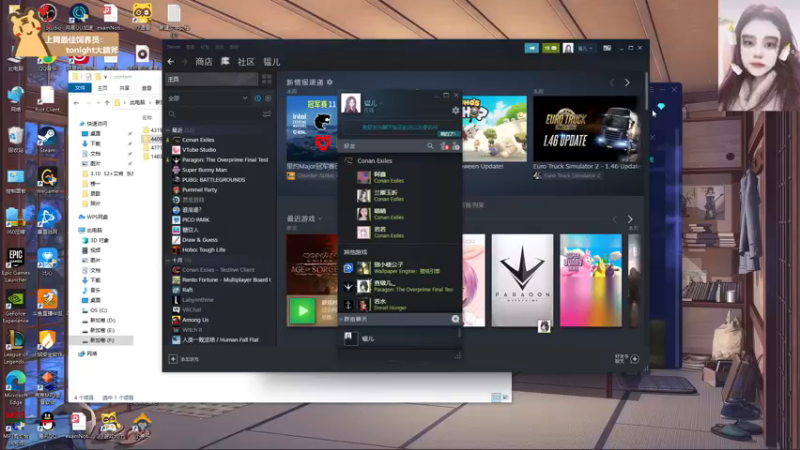Open the friends and chat button bottom right

[628, 359]
